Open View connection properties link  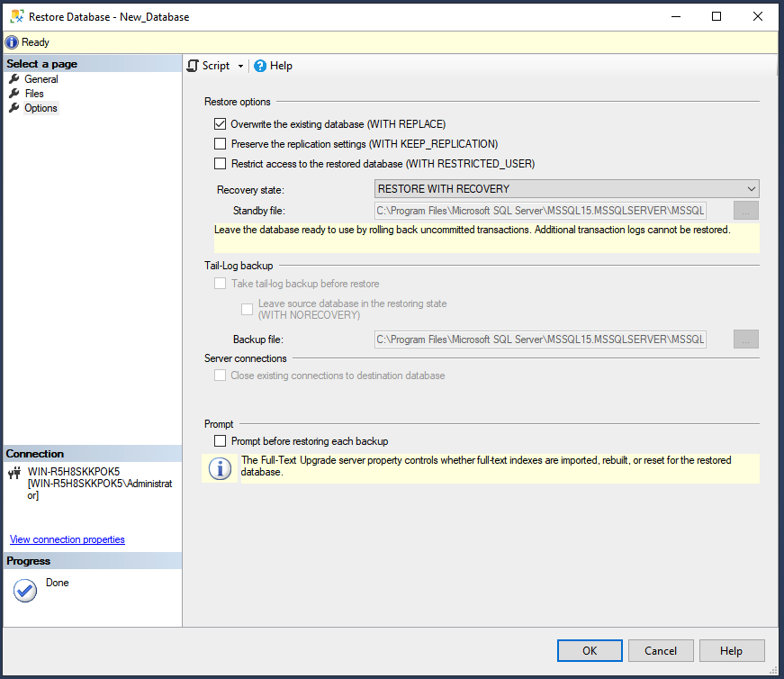pyautogui.click(x=67, y=539)
